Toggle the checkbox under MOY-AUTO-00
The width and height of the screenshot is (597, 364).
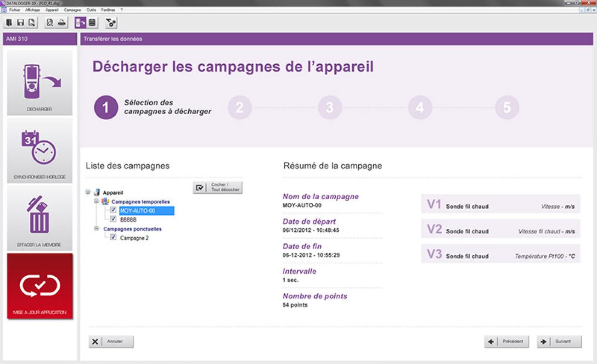[x=113, y=219]
